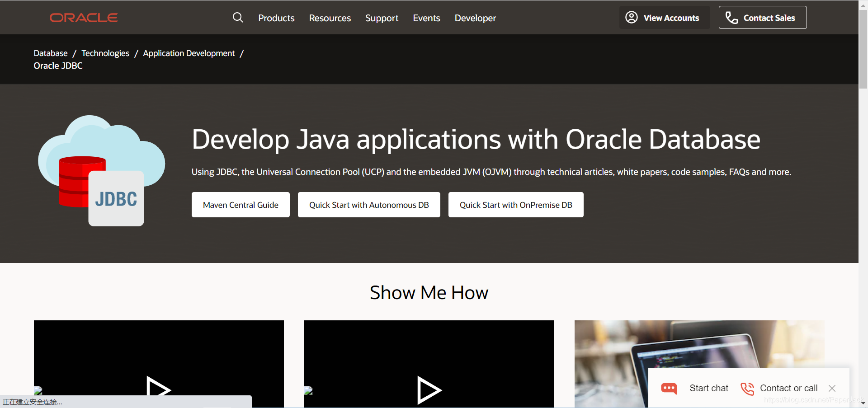Click the Develop Java applications heading
868x408 pixels.
(476, 139)
